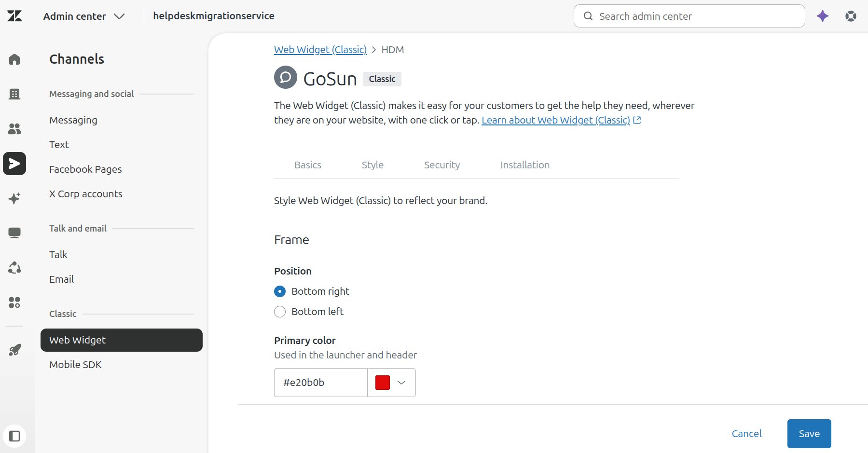
Task: Click the search magnifier icon
Action: (588, 16)
